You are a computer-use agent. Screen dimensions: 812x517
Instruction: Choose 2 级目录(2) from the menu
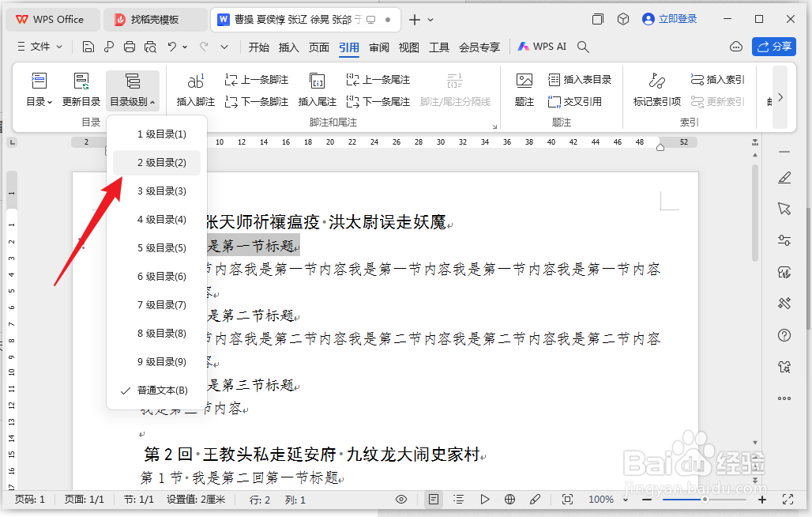pos(156,163)
